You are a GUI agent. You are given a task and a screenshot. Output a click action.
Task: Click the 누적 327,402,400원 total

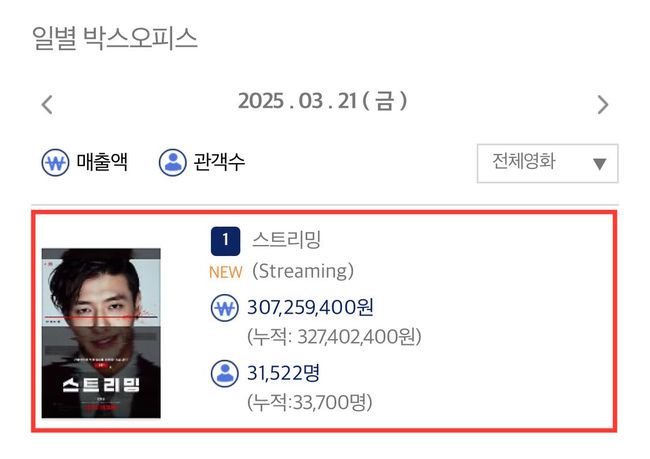click(x=334, y=337)
